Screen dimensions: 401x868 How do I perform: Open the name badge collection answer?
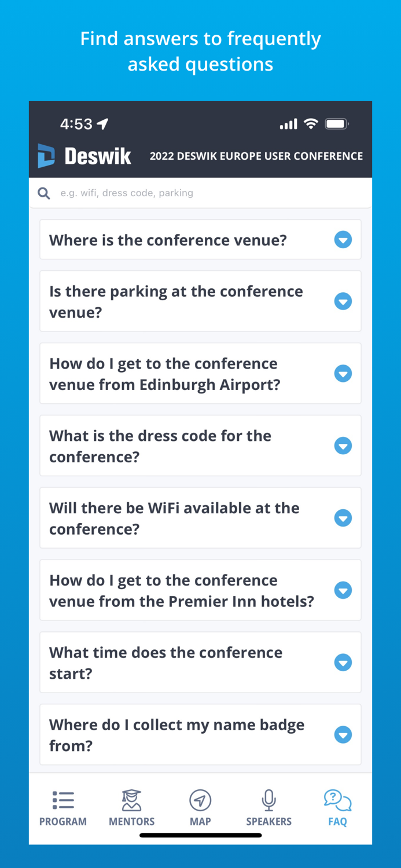tap(343, 735)
